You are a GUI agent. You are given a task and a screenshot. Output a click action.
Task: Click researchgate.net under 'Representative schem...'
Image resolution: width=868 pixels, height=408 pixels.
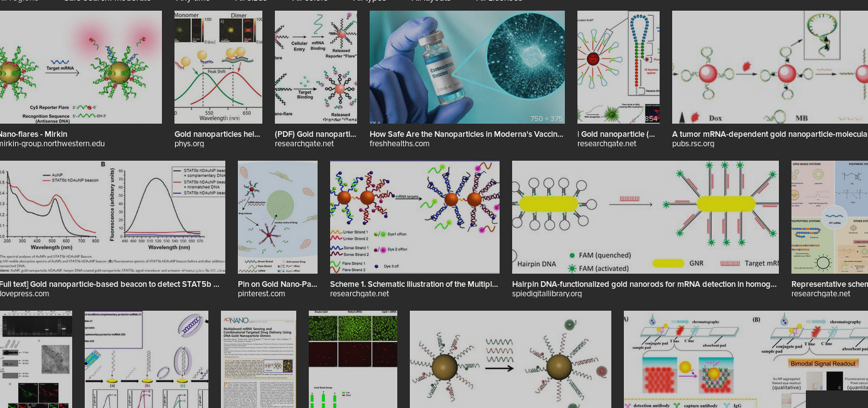point(821,294)
